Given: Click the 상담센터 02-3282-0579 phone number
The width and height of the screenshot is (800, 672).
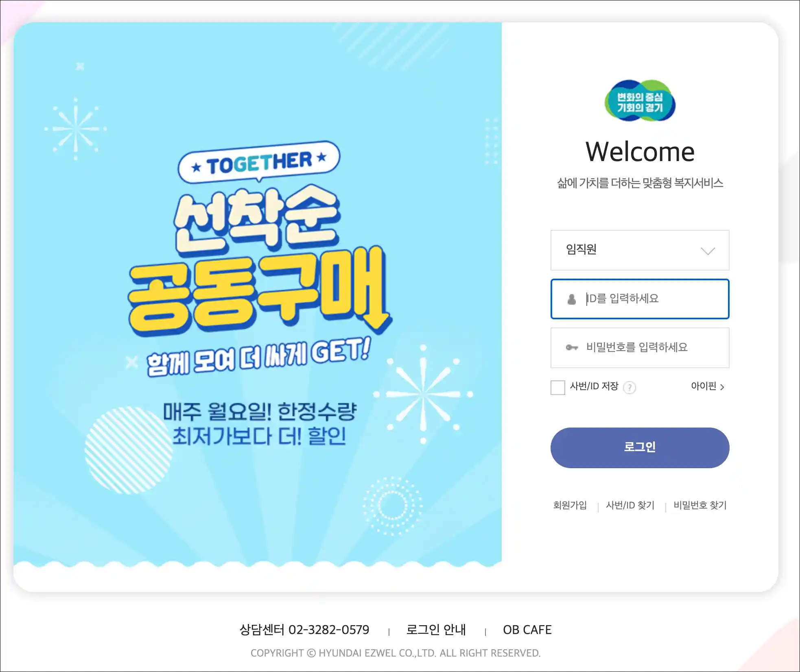Looking at the screenshot, I should [304, 630].
